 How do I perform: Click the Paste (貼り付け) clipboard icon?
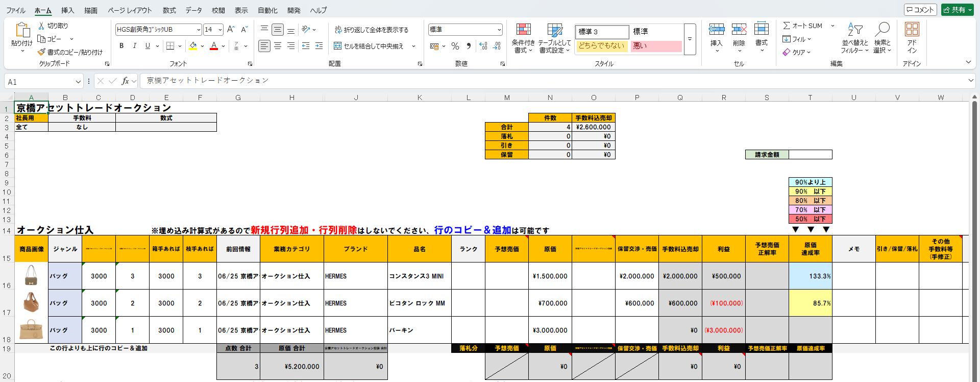22,30
